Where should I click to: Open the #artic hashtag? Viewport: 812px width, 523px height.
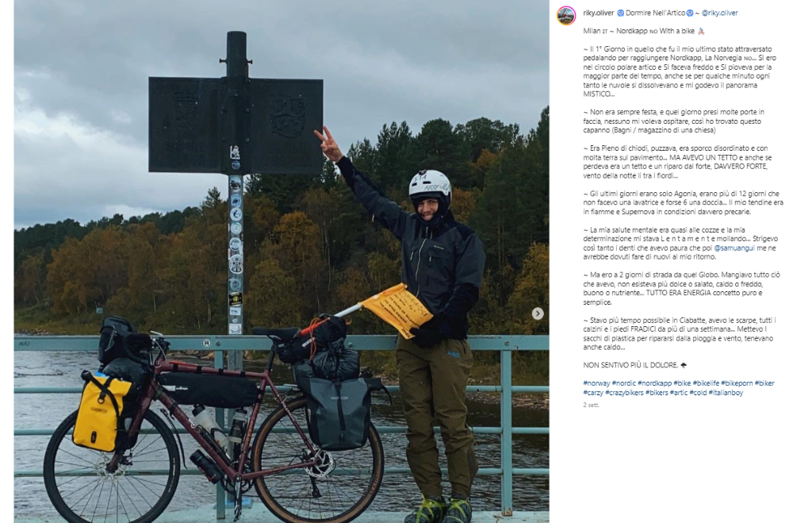click(679, 392)
